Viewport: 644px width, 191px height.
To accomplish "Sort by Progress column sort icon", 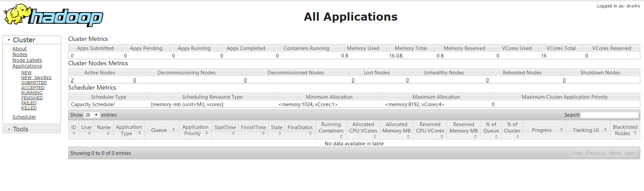I will (x=561, y=130).
